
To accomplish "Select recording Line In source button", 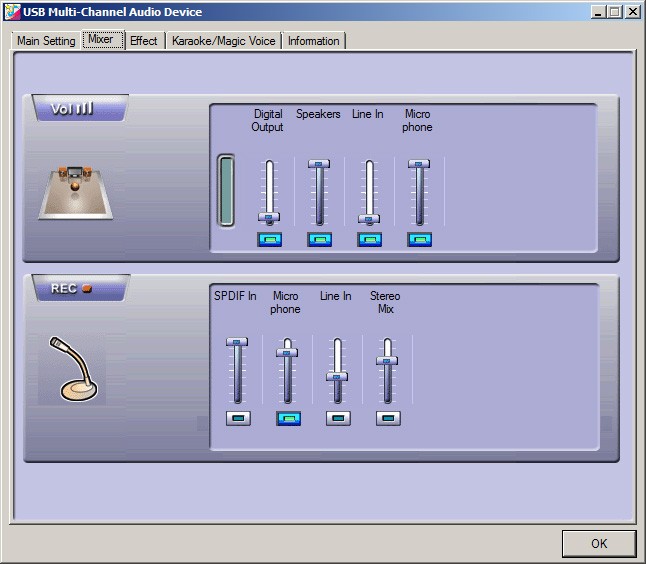I will (x=338, y=418).
